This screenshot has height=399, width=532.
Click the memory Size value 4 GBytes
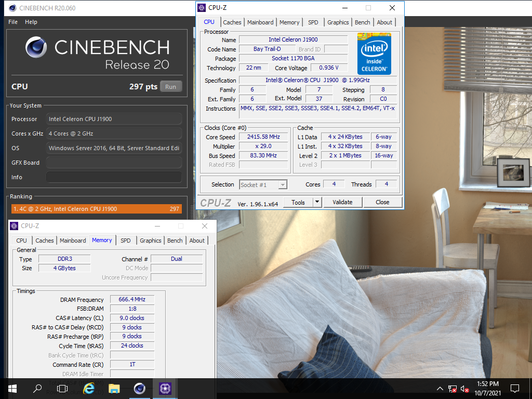[64, 268]
